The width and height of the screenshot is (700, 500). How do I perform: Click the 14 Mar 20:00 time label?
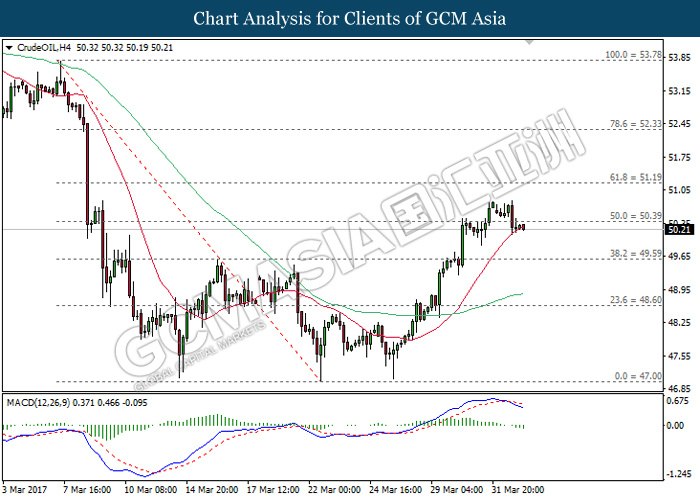coord(212,490)
